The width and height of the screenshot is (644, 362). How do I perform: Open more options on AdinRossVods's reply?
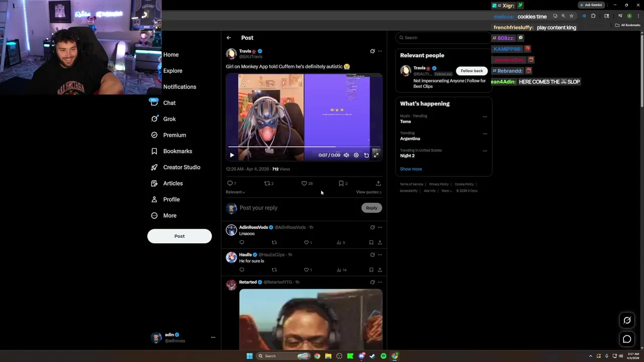[x=380, y=227]
